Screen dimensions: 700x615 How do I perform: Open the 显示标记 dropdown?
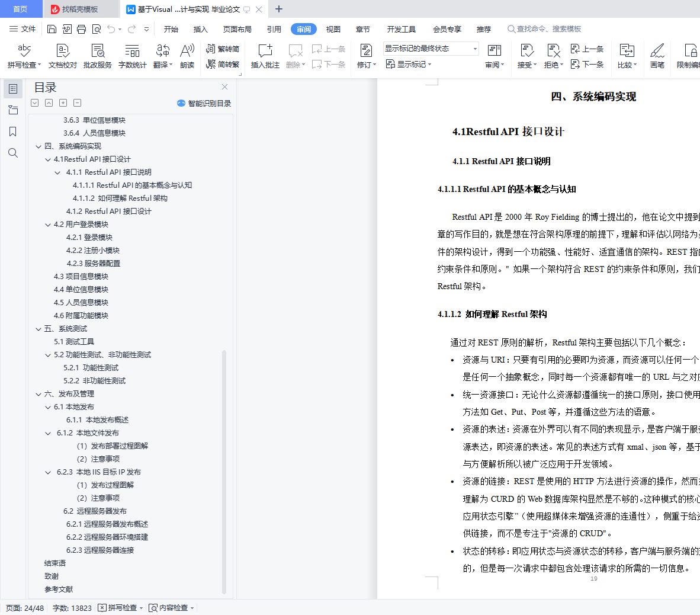[x=409, y=65]
